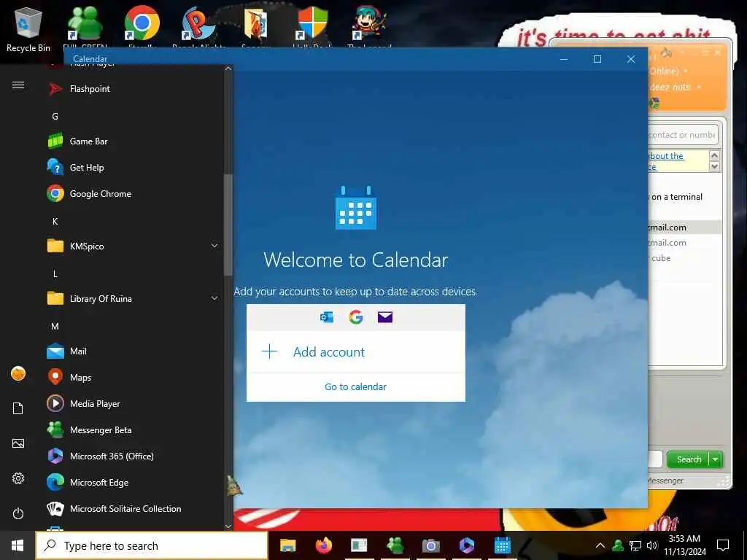Open Microsoft 365 Copilot on the taskbar

coord(466,545)
